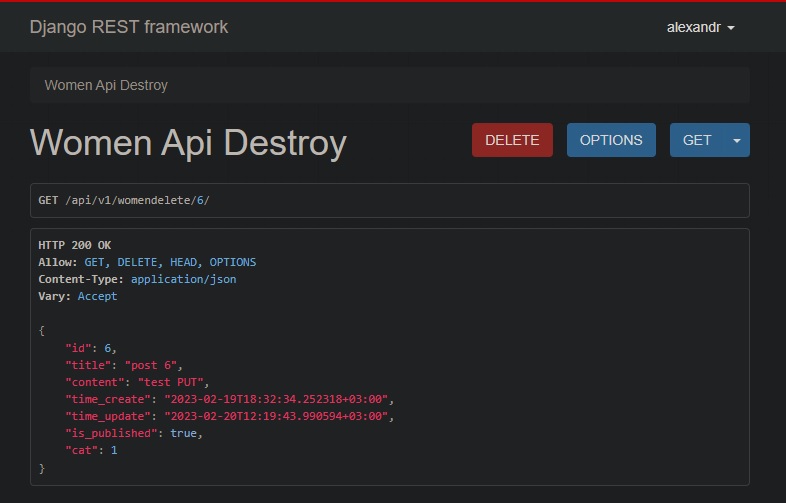Image resolution: width=786 pixels, height=503 pixels.
Task: Click the red DELETE button
Action: click(512, 140)
